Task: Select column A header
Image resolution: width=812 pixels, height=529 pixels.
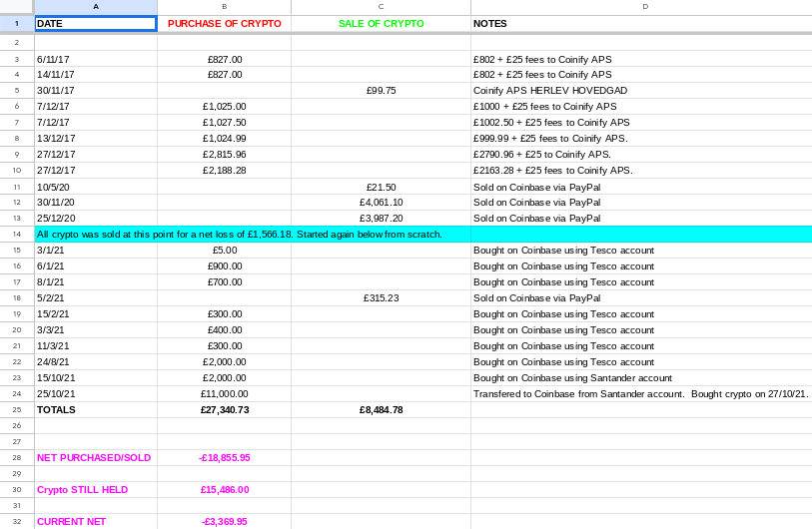Action: pos(96,7)
